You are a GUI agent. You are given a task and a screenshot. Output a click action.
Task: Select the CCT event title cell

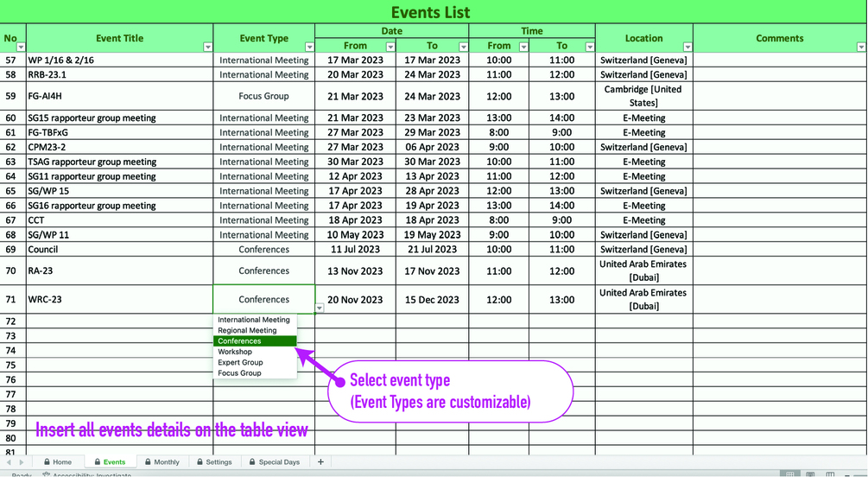(119, 220)
